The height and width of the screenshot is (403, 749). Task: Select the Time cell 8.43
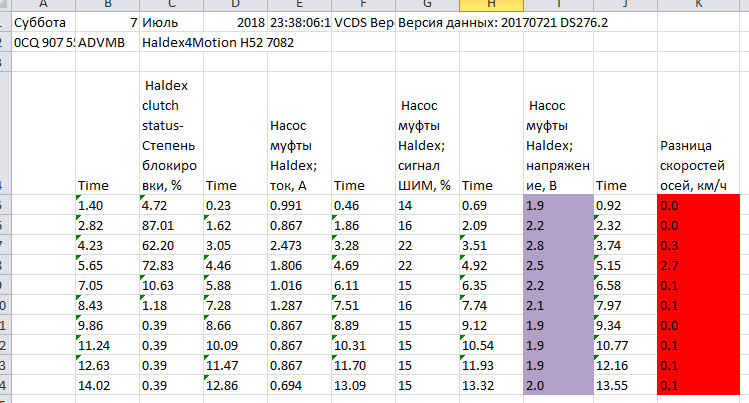[x=107, y=305]
